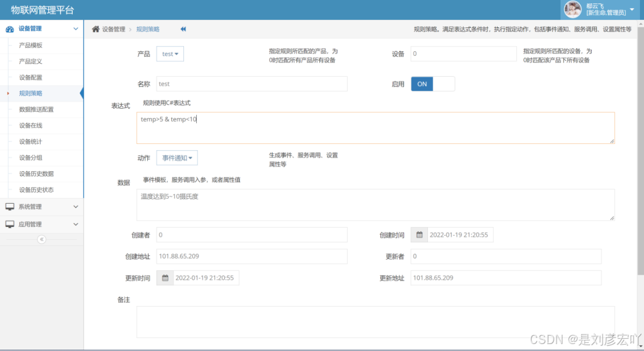Toggle the 启用 ON switch
This screenshot has width=644, height=351.
[x=433, y=84]
